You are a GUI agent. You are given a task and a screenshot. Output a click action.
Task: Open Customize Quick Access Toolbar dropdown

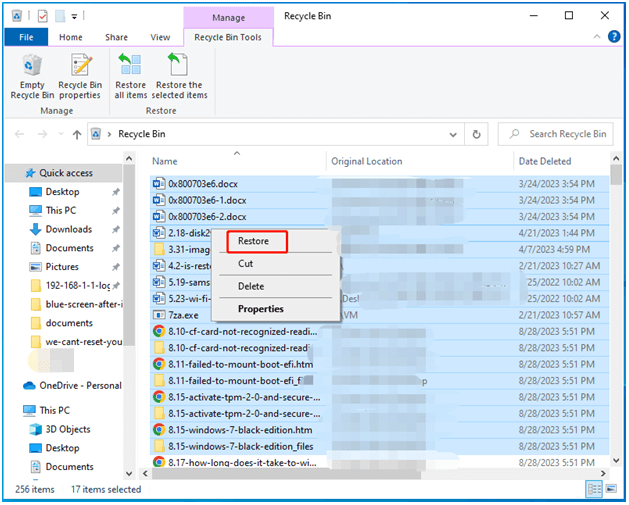74,16
